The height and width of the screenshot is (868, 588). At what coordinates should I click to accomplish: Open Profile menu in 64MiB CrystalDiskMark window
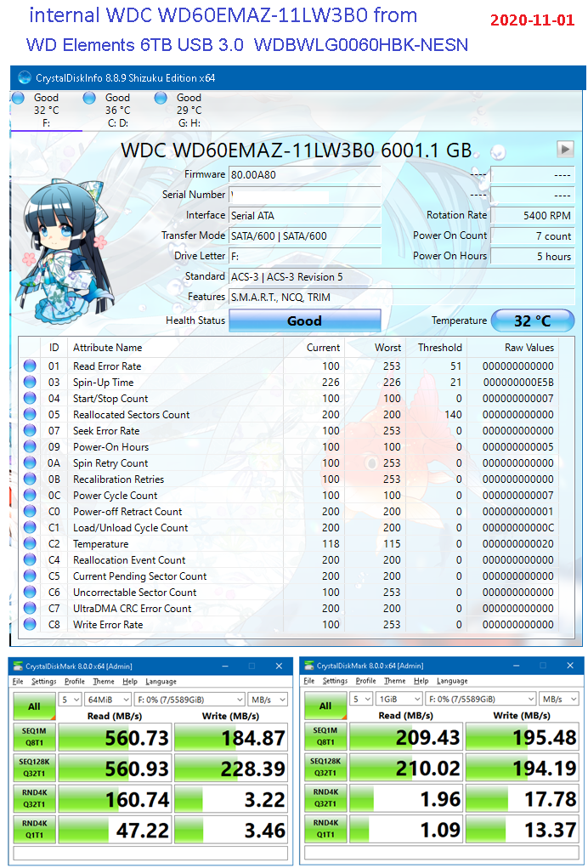(75, 682)
